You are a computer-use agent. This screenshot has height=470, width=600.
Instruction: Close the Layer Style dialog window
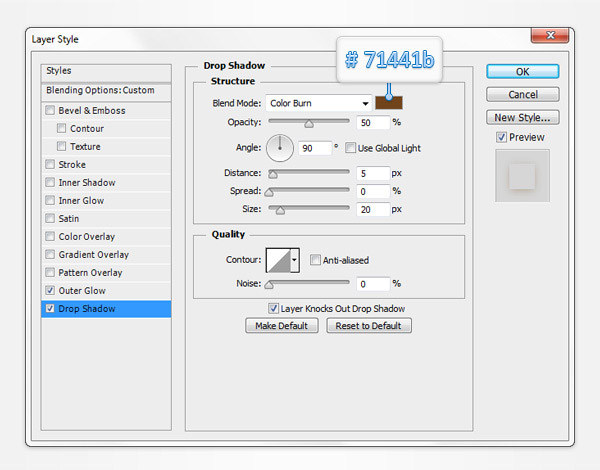coord(549,39)
